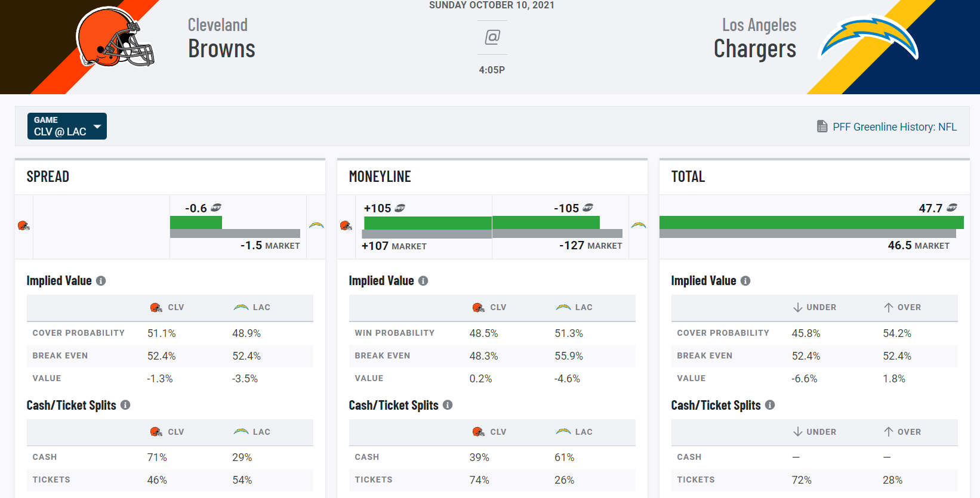Click Chargers bolt icon beside the moneyline bar
This screenshot has height=498, width=980.
[639, 225]
